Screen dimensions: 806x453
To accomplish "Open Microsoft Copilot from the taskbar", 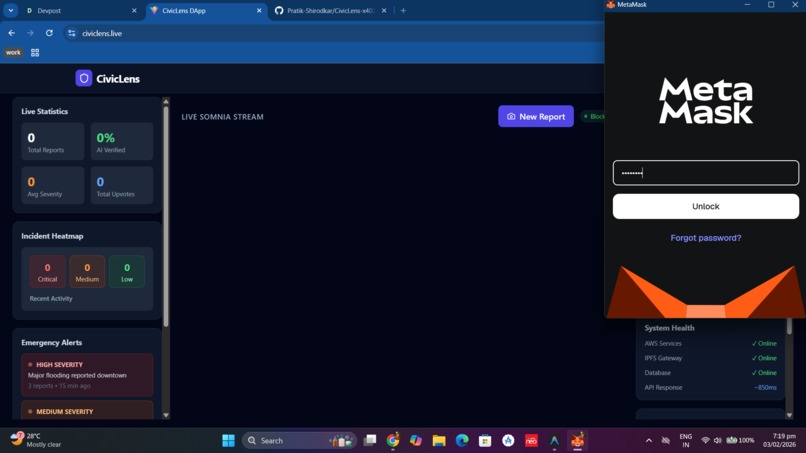I will pyautogui.click(x=416, y=441).
